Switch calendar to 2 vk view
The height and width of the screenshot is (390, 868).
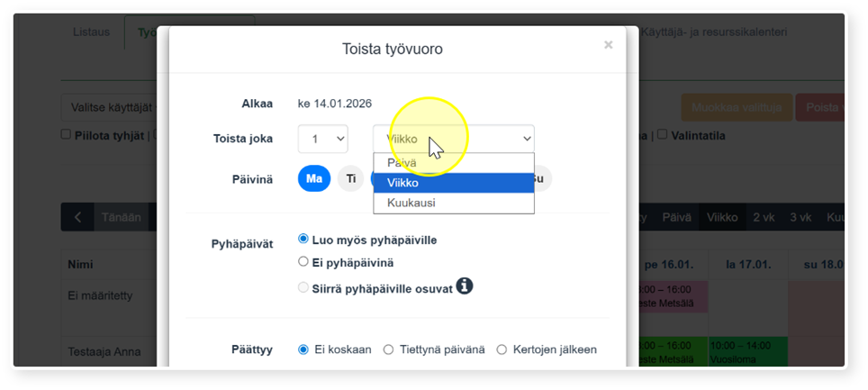tap(764, 217)
